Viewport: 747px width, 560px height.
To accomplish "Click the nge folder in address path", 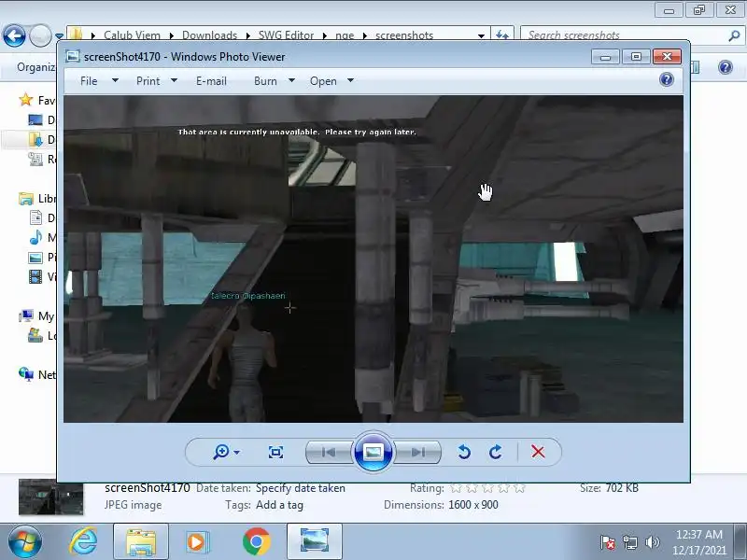I will pos(345,35).
